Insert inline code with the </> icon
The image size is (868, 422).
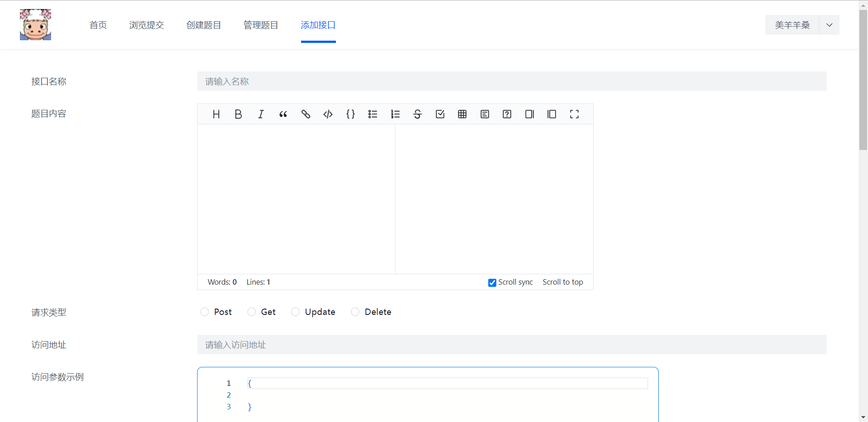click(328, 114)
